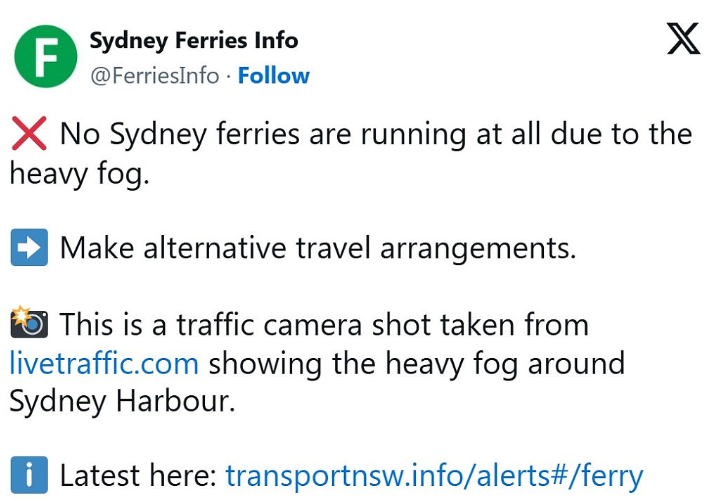Click the 'Sydney Harbour.' text line
714x500 pixels.
(x=122, y=403)
